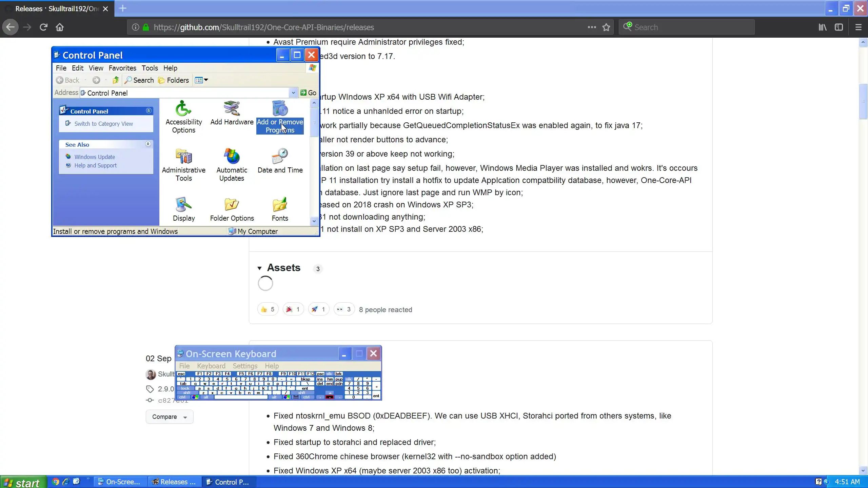Expand the Control Panel address dropdown
Viewport: 868px width, 488px height.
[x=293, y=93]
